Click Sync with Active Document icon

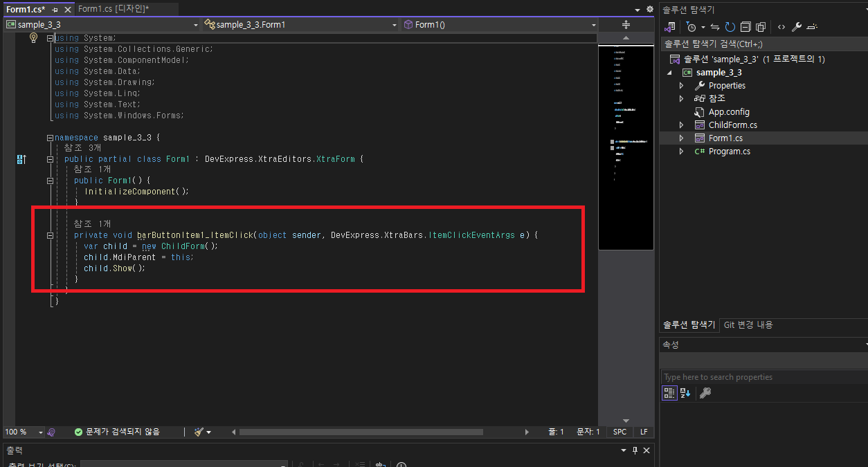coord(715,27)
